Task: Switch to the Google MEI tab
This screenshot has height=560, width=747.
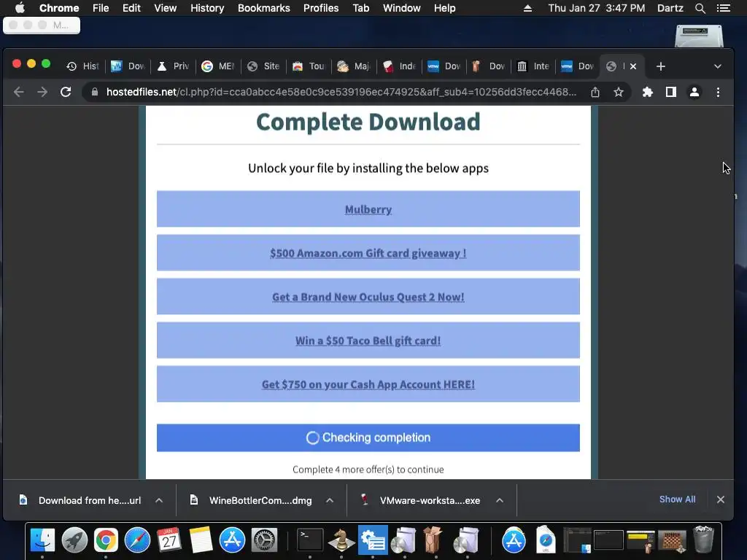Action: pyautogui.click(x=218, y=66)
